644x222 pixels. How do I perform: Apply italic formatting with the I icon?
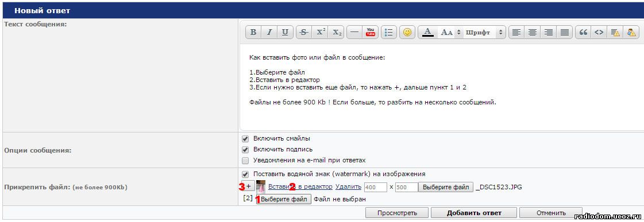coord(269,33)
